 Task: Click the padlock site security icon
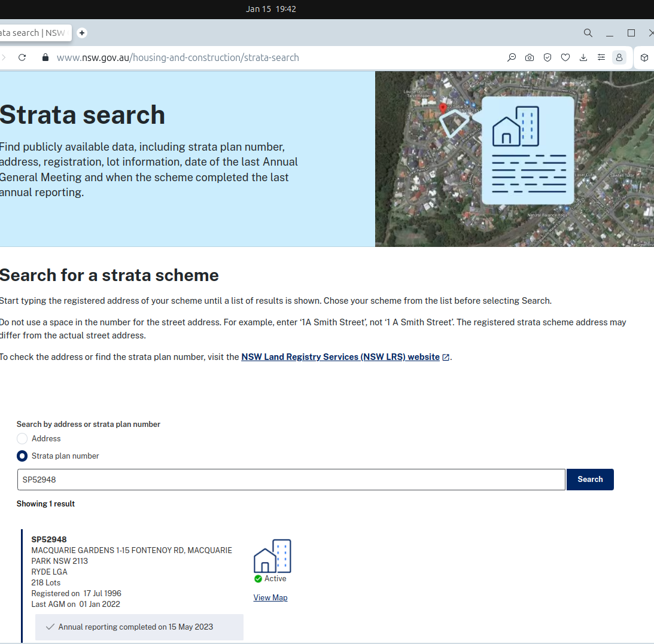(x=45, y=57)
